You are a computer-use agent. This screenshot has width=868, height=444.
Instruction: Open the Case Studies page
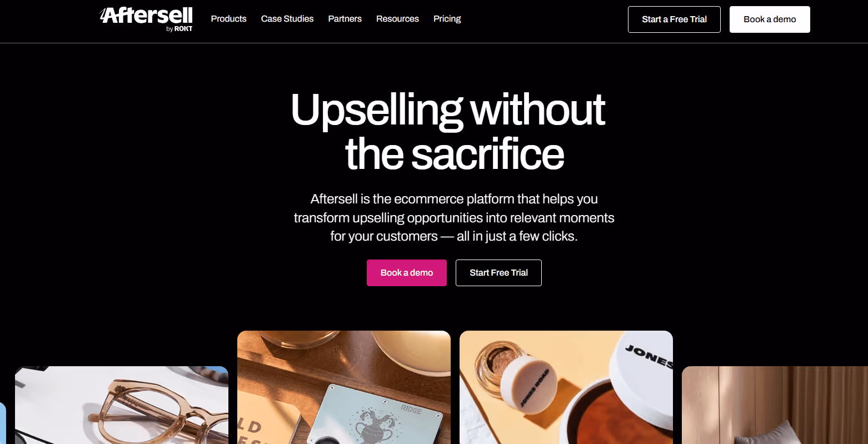click(287, 19)
